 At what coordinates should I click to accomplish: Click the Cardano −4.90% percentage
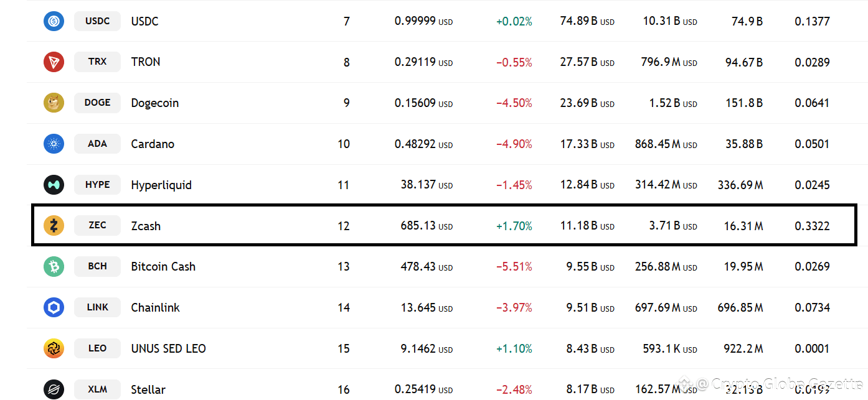(x=515, y=144)
